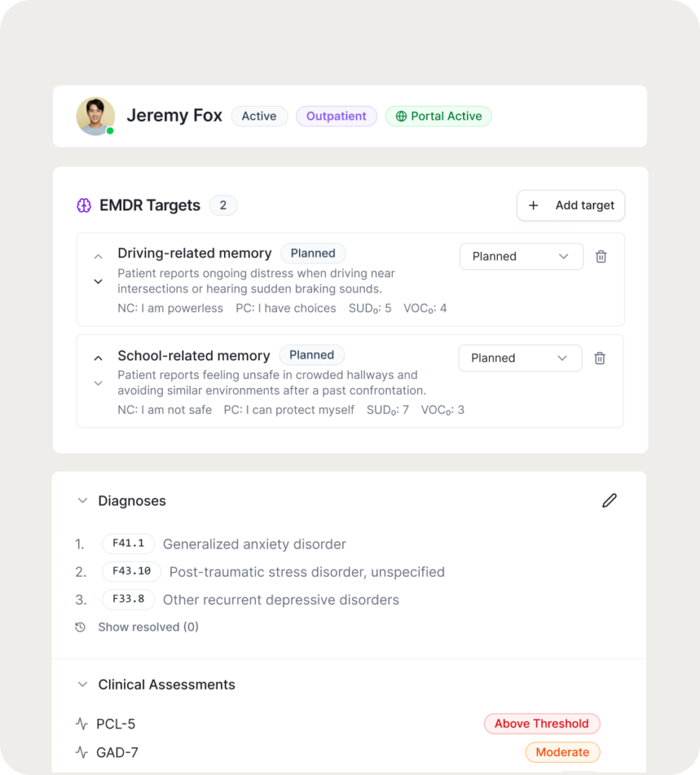Select the F43.10 diagnosis code chip
The width and height of the screenshot is (700, 775).
pos(132,571)
